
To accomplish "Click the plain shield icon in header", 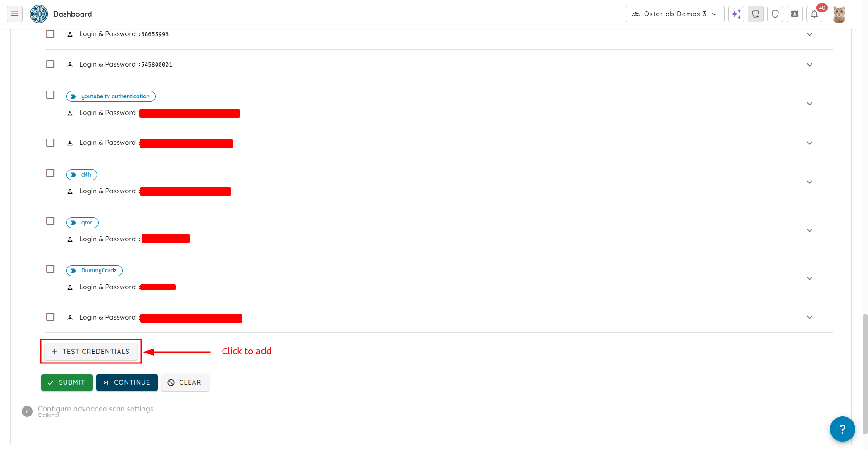I will click(775, 14).
